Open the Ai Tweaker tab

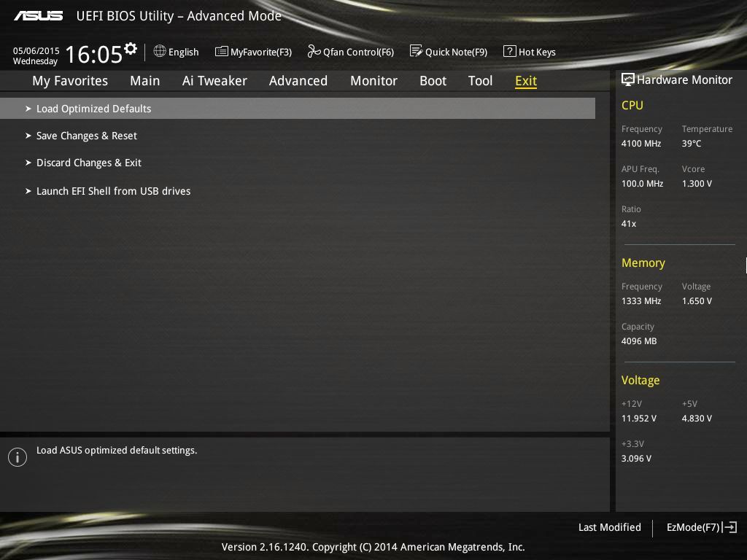[214, 81]
